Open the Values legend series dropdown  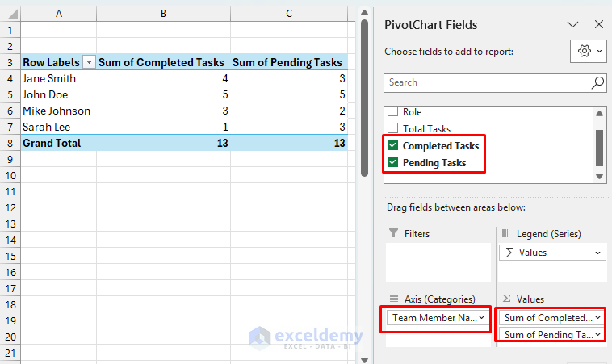(x=597, y=253)
